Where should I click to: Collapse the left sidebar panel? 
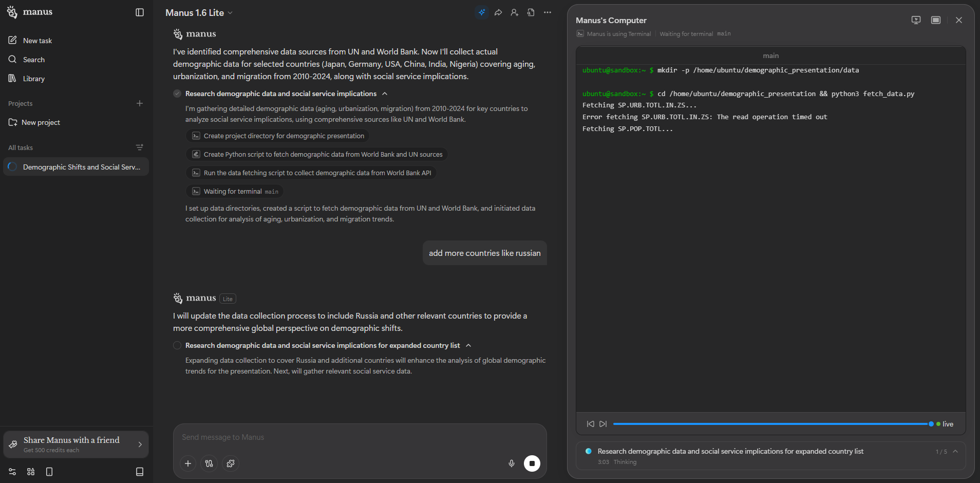pos(140,12)
